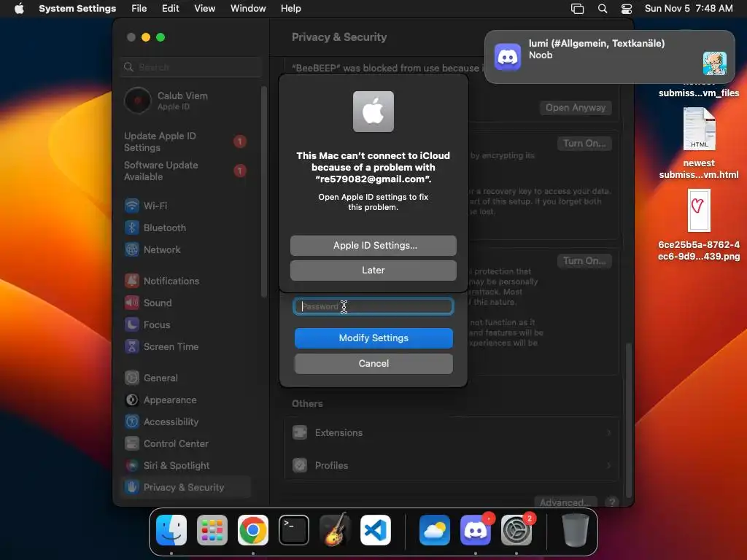Open the System Settings menu
Image resolution: width=747 pixels, height=560 pixels.
(x=77, y=9)
